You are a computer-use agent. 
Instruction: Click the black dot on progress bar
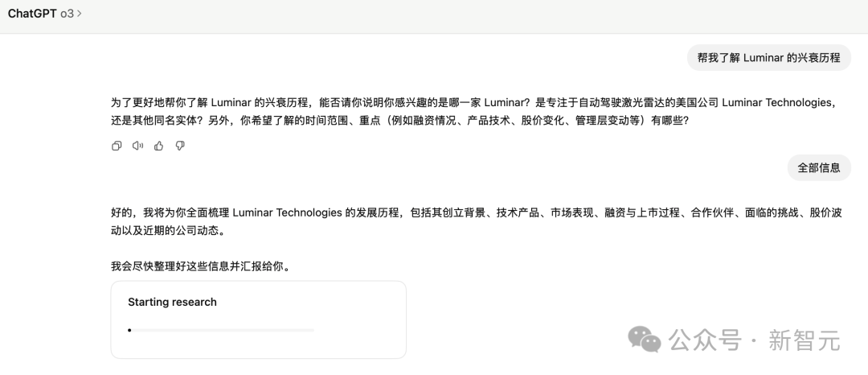129,330
